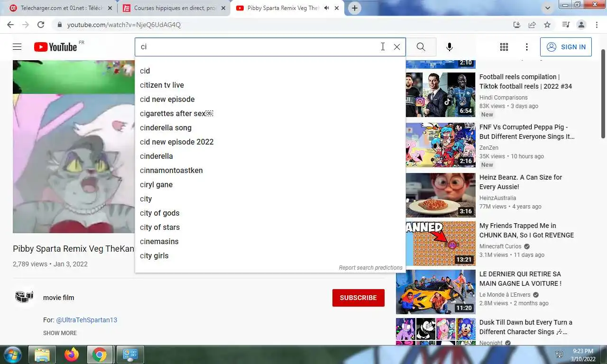
Task: Start voice search with the microphone
Action: (x=450, y=47)
